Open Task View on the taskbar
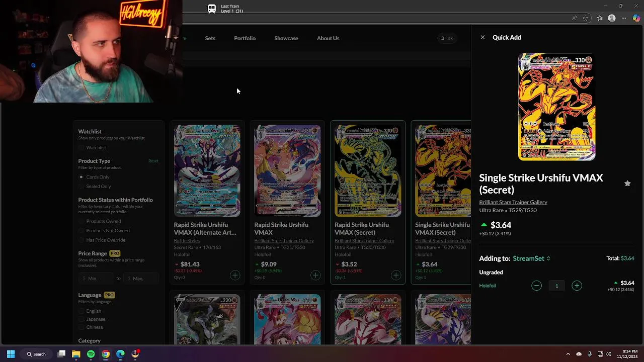Screen dimensions: 644x362 (61, 354)
